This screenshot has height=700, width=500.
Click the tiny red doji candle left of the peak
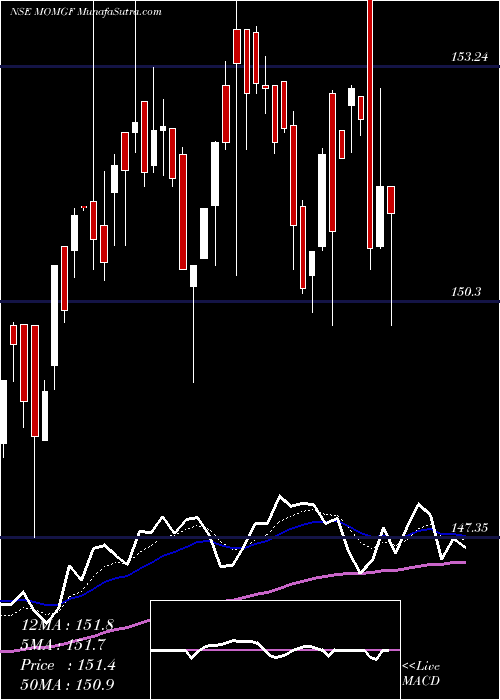(83, 207)
